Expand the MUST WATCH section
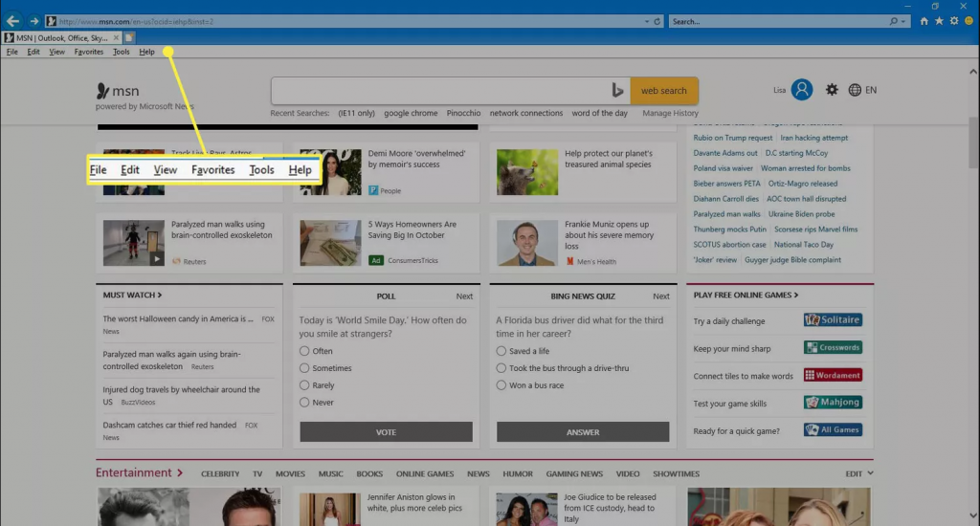980x526 pixels. tap(132, 295)
